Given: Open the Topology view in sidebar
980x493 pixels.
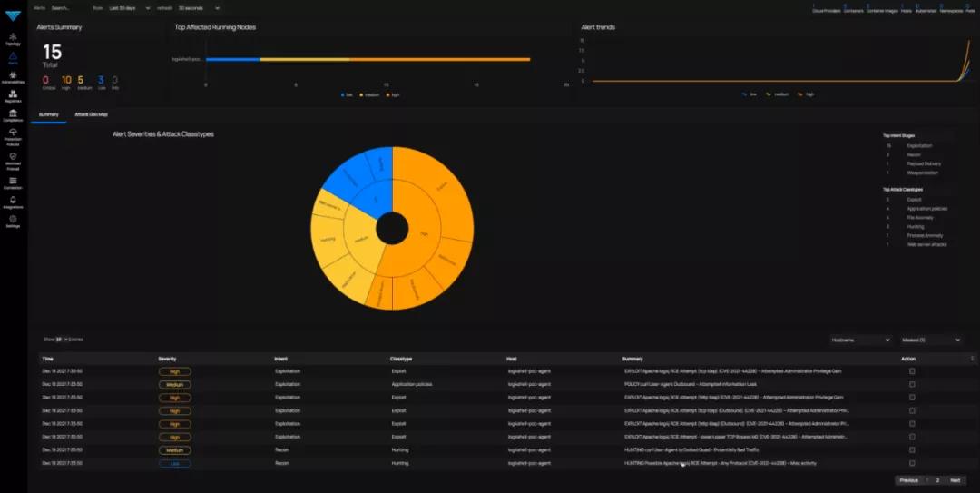Looking at the screenshot, I should pyautogui.click(x=13, y=38).
